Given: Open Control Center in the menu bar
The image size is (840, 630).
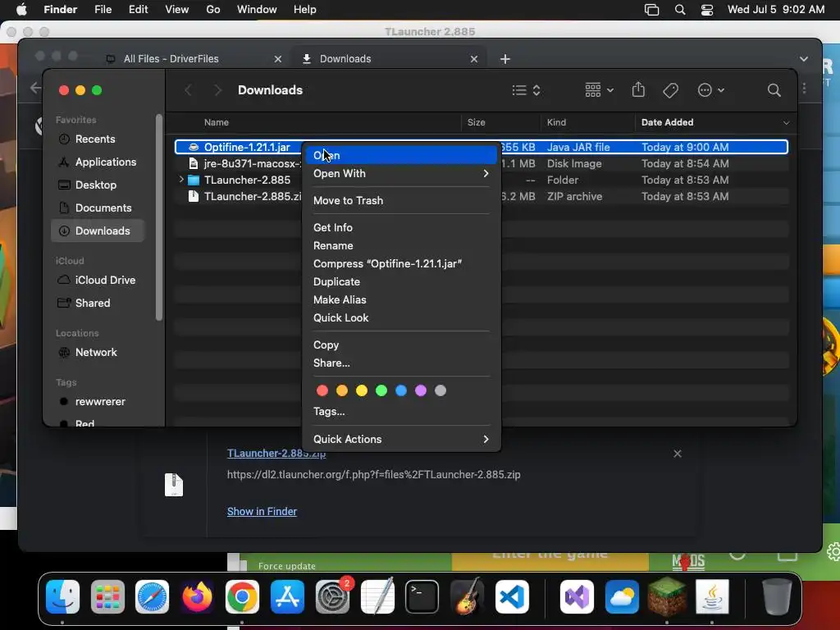Looking at the screenshot, I should pos(707,10).
